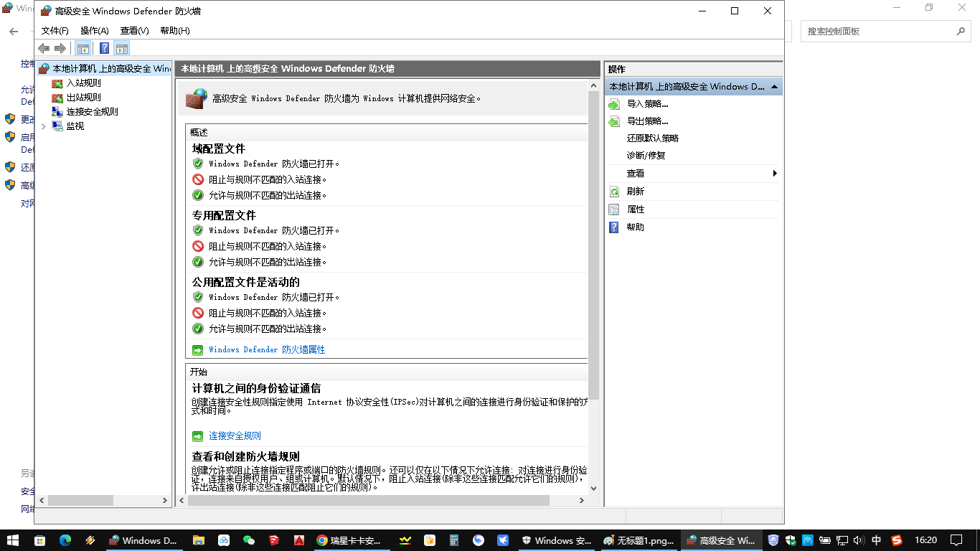Viewport: 980px width, 551px height.
Task: Expand the 监视 tree node arrow
Action: coord(44,126)
